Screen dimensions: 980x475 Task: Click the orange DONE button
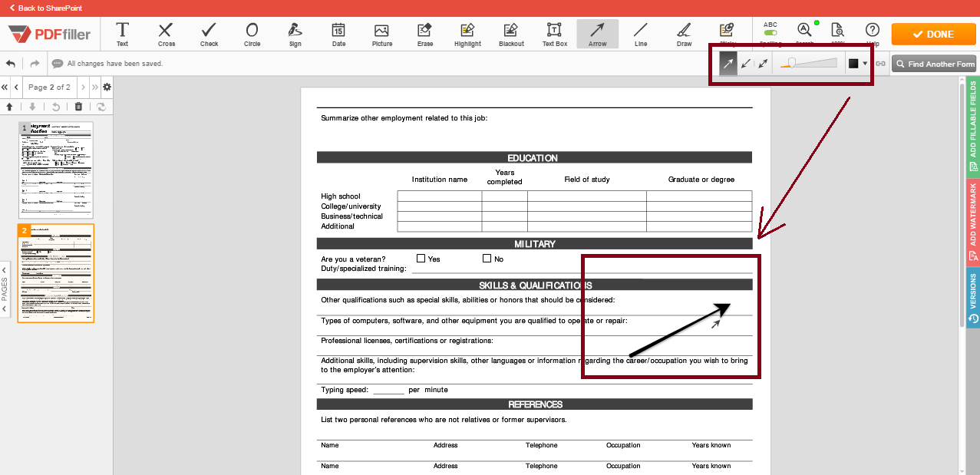click(x=933, y=34)
